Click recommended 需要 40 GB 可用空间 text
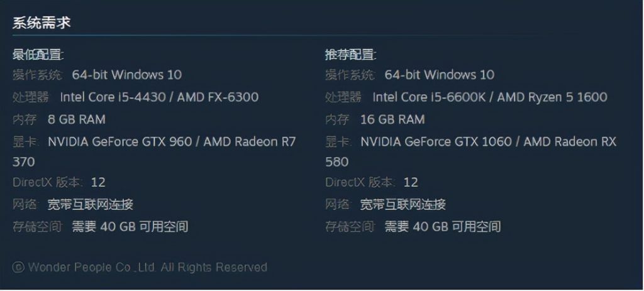The image size is (644, 291). pyautogui.click(x=443, y=226)
